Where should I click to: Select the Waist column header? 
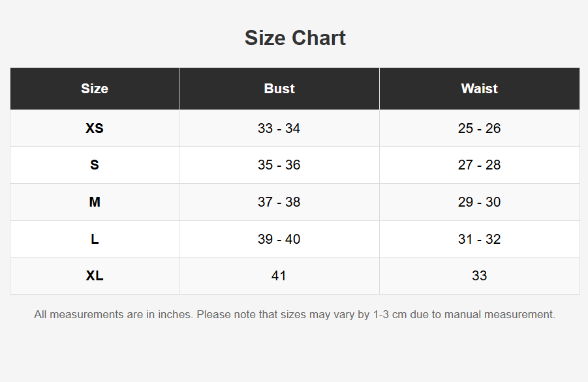479,89
